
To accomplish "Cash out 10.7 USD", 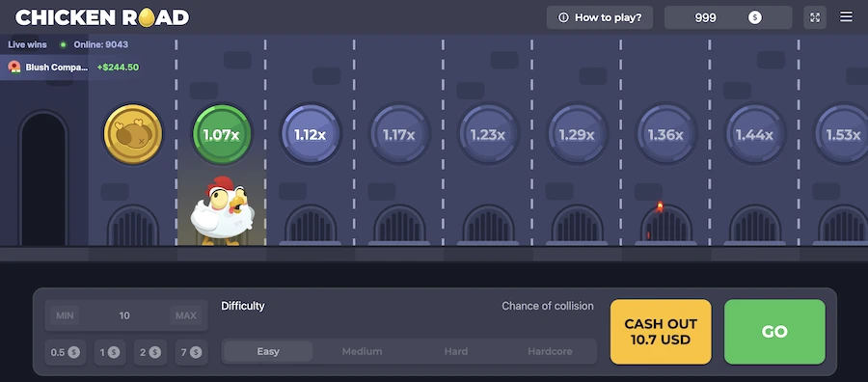I will [x=661, y=332].
